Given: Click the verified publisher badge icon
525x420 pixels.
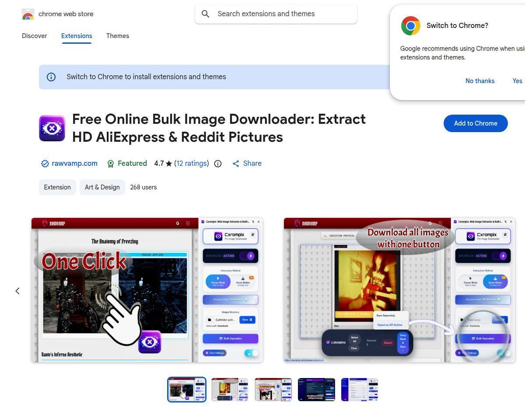Looking at the screenshot, I should pos(45,164).
